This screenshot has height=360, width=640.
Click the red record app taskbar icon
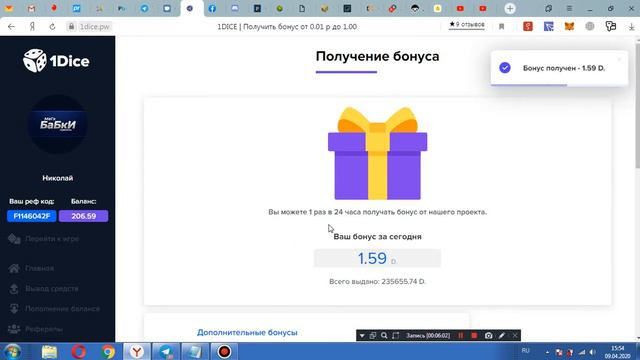pyautogui.click(x=224, y=351)
